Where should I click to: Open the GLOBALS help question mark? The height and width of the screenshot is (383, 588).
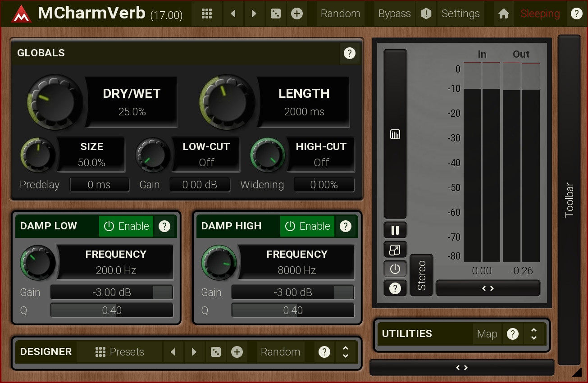(x=349, y=53)
